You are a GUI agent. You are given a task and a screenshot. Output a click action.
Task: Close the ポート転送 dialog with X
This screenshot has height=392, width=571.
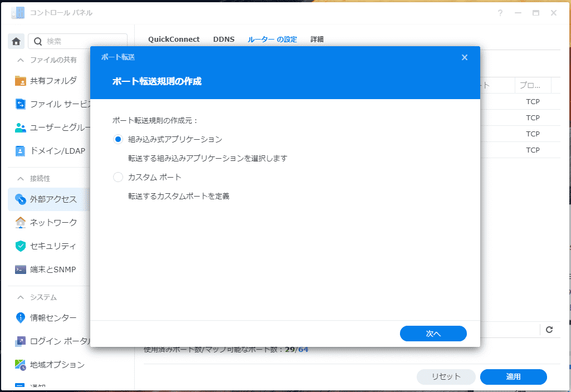point(464,57)
